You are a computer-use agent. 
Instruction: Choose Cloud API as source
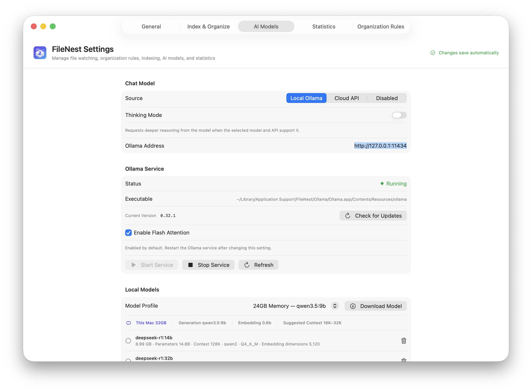click(346, 98)
